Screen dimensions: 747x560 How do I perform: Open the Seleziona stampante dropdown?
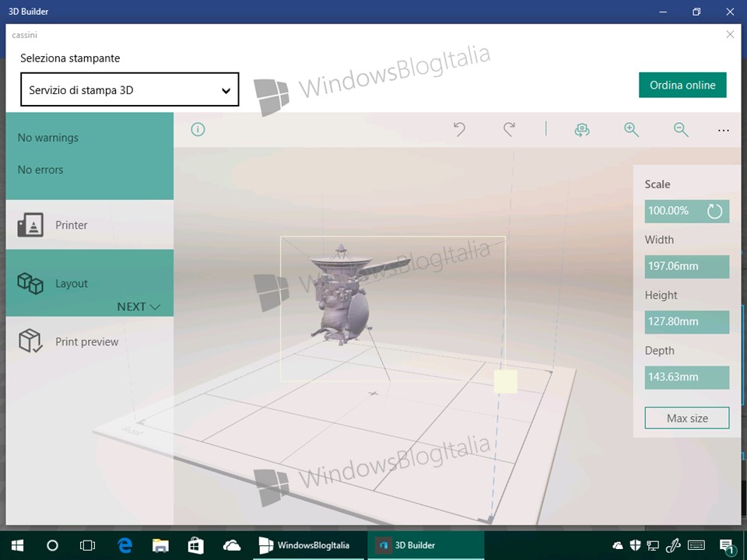(x=130, y=89)
